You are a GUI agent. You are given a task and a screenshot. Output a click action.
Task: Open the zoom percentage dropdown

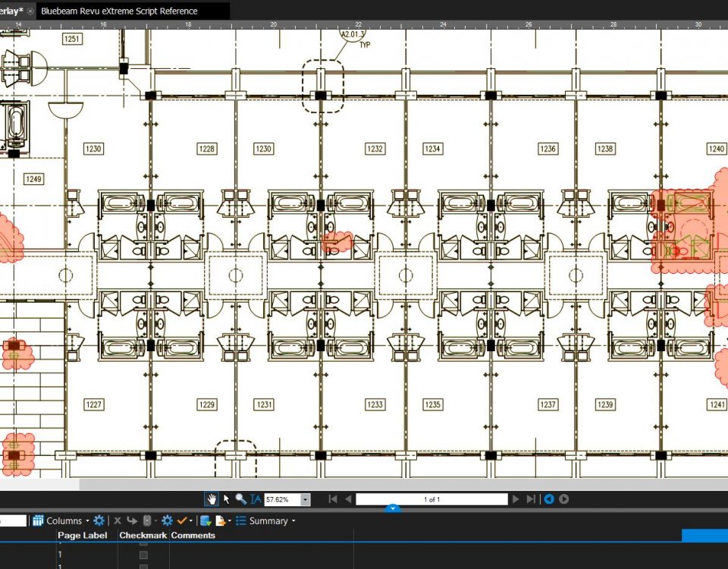click(x=306, y=499)
